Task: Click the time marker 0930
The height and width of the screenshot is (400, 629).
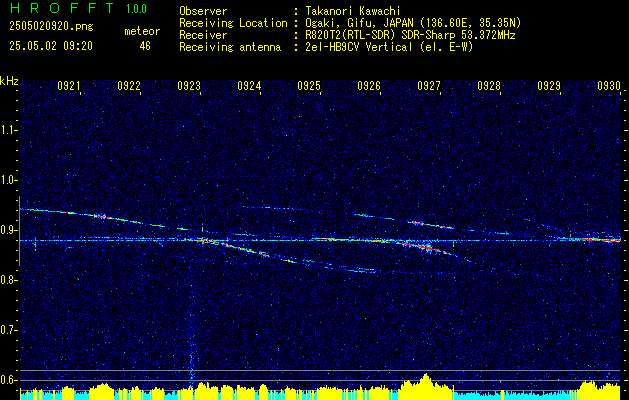Action: click(609, 85)
